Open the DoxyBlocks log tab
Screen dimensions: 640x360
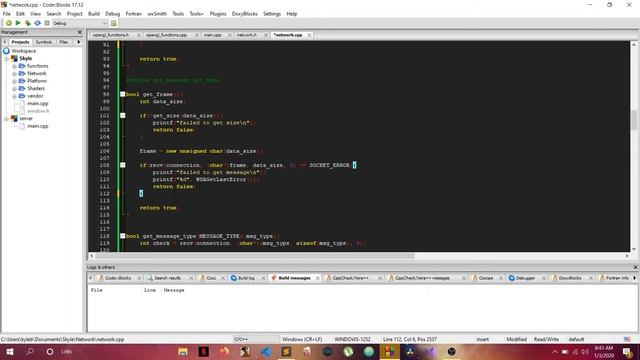tap(570, 278)
